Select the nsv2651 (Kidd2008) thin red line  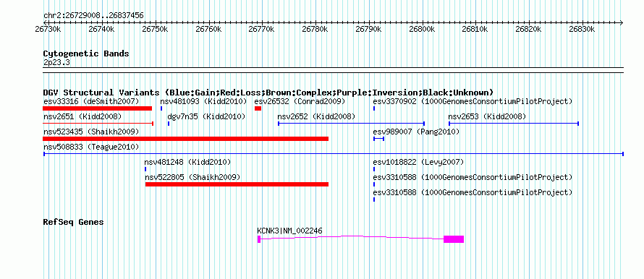[98, 124]
